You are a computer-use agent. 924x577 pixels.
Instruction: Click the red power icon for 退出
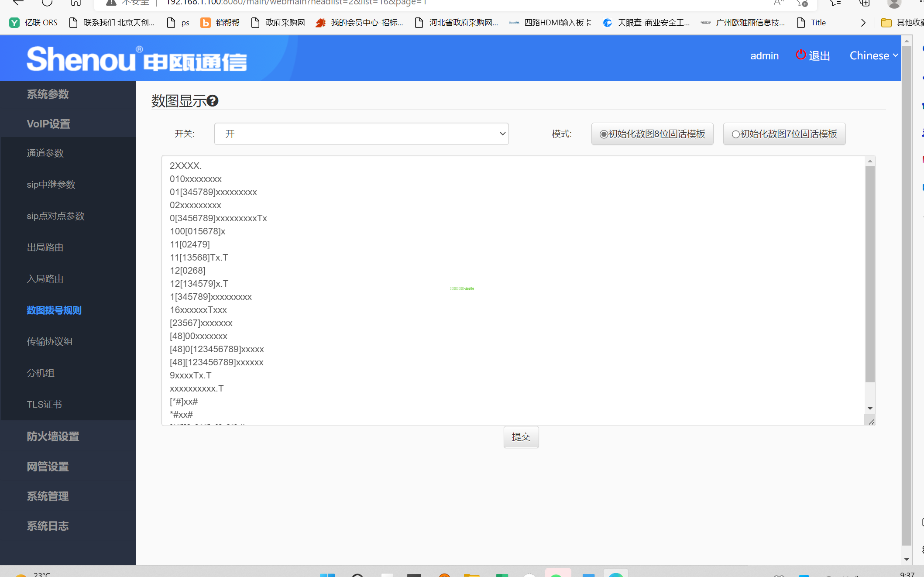[800, 55]
